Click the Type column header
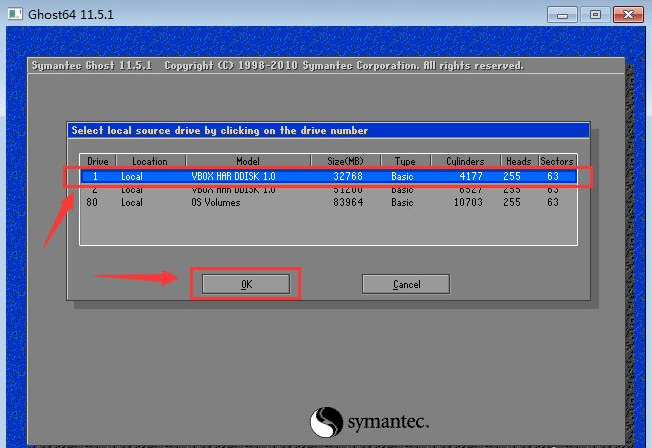This screenshot has width=652, height=448. coord(405,161)
